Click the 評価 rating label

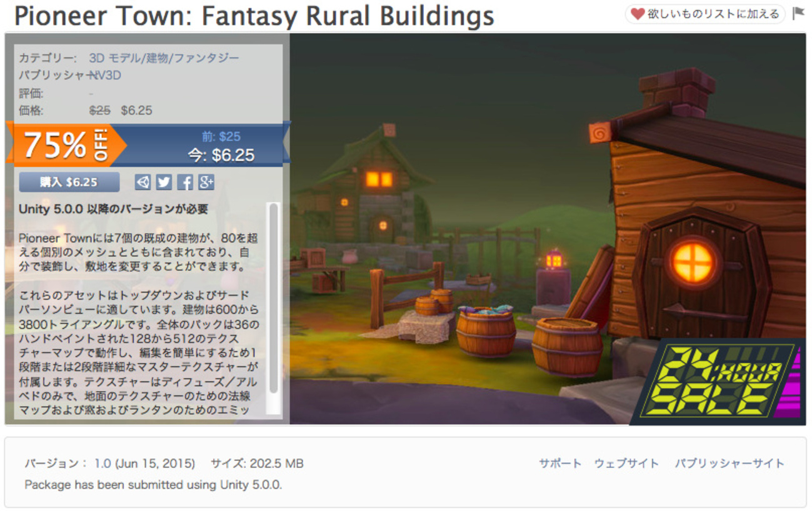[31, 94]
